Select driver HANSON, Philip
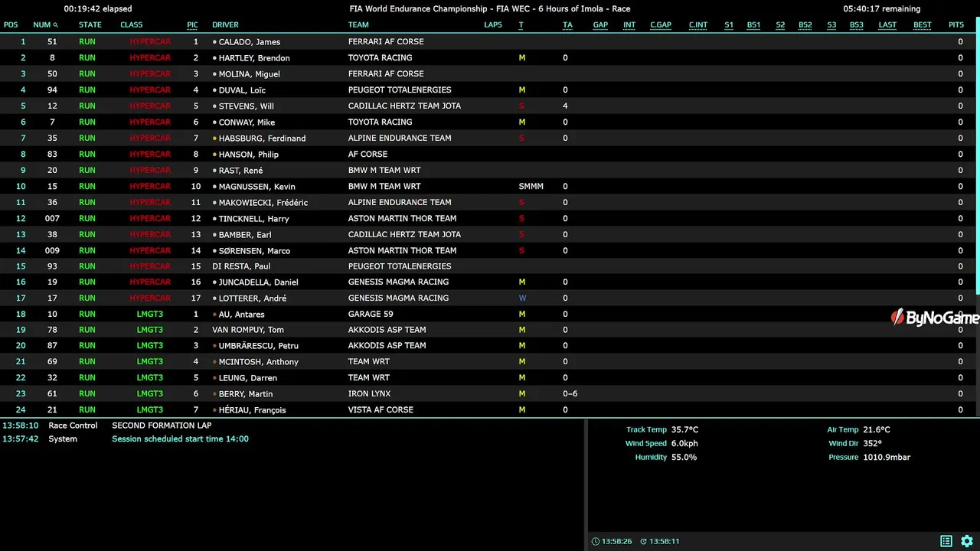 pyautogui.click(x=248, y=155)
